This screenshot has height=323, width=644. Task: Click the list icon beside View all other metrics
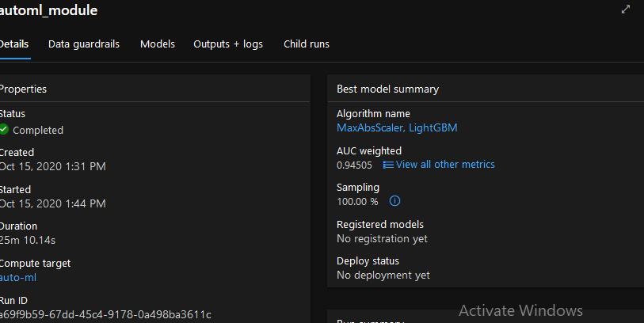pos(388,165)
